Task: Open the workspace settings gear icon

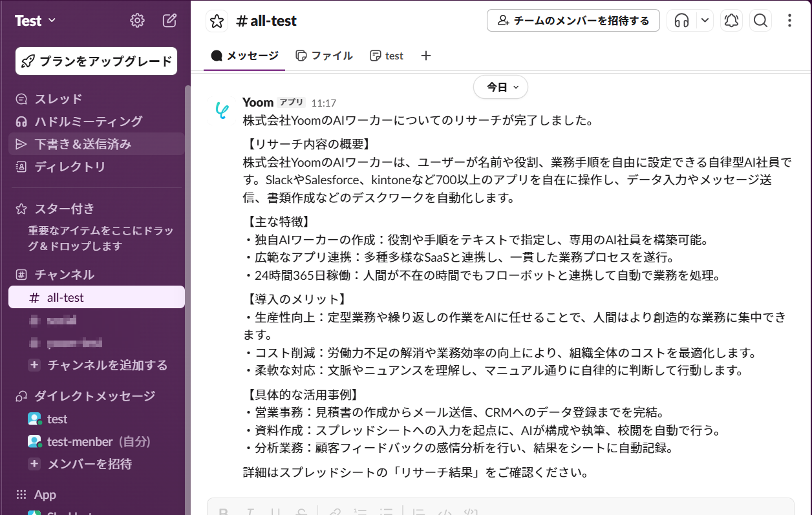Action: pyautogui.click(x=137, y=21)
